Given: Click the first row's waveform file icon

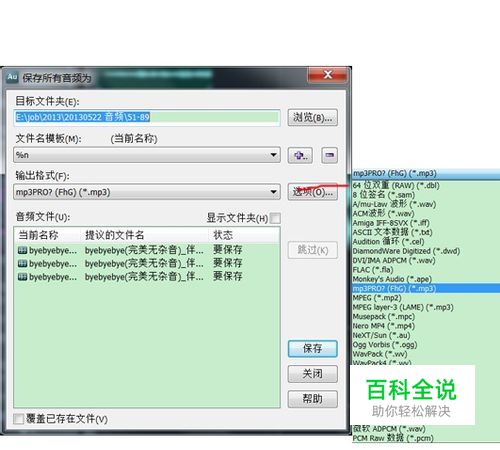Looking at the screenshot, I should pos(22,250).
